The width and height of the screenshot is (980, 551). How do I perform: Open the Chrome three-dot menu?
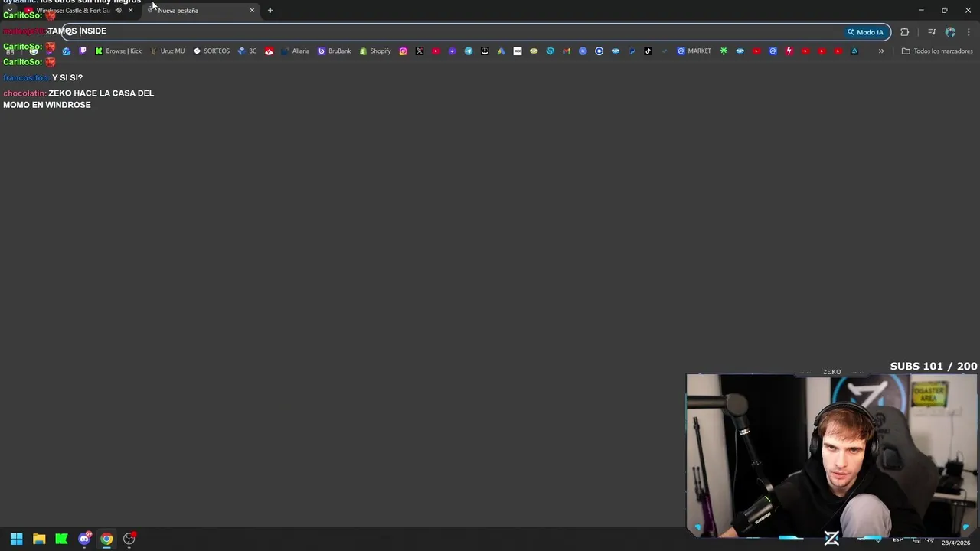pyautogui.click(x=969, y=32)
